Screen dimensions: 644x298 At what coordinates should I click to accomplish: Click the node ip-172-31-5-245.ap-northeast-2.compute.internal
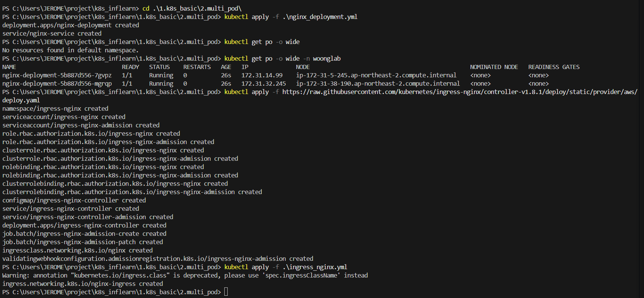(x=376, y=75)
